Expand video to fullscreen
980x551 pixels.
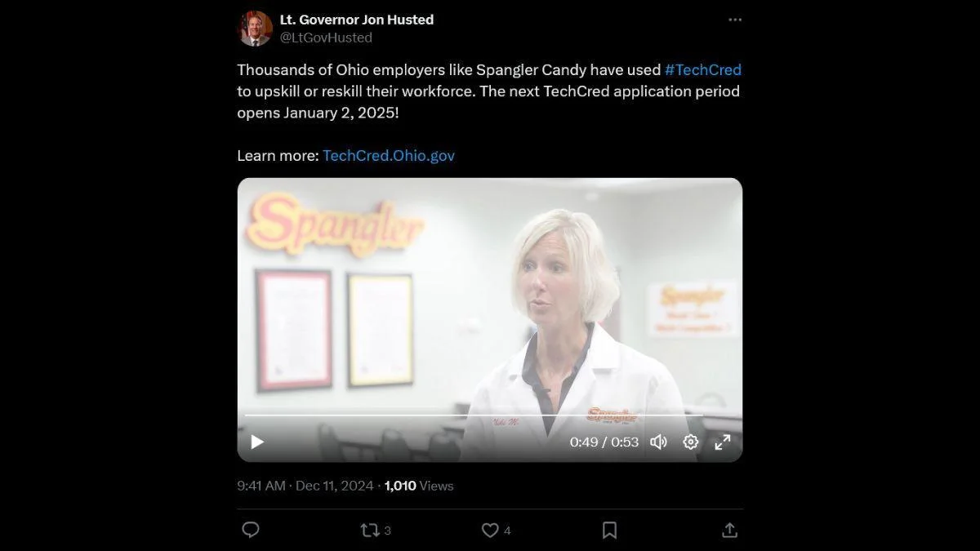[x=723, y=442]
